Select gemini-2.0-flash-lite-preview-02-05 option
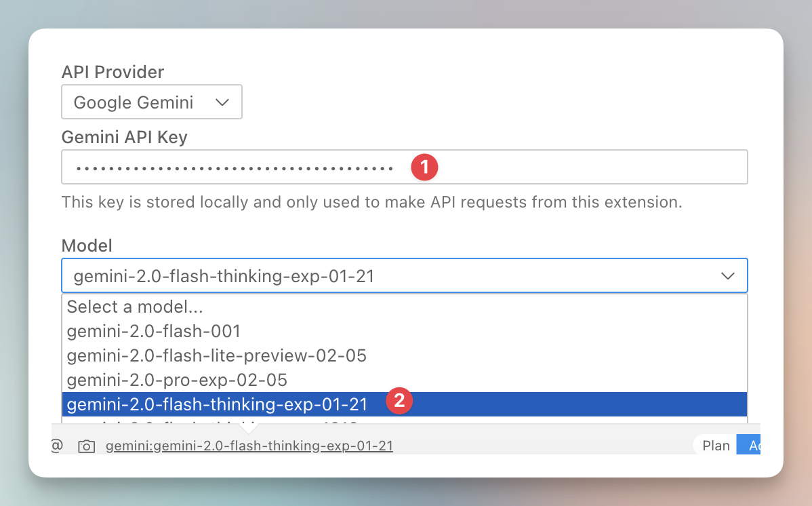The width and height of the screenshot is (812, 506). click(x=217, y=355)
